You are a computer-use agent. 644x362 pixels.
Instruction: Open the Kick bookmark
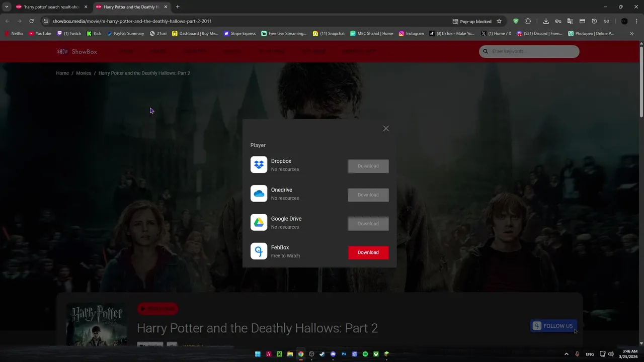click(x=94, y=34)
